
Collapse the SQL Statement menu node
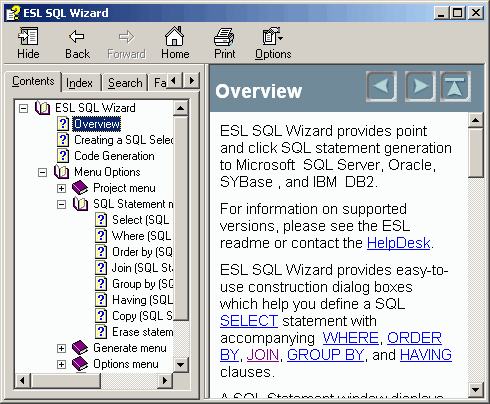coord(61,204)
